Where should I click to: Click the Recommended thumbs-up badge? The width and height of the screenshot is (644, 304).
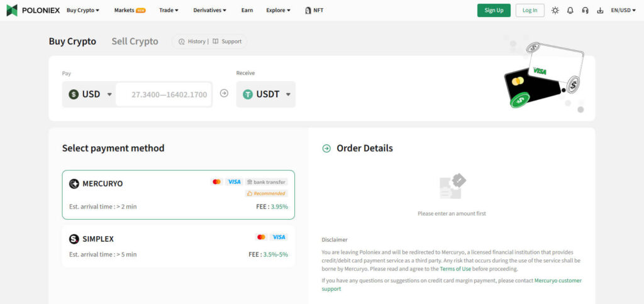pyautogui.click(x=267, y=193)
